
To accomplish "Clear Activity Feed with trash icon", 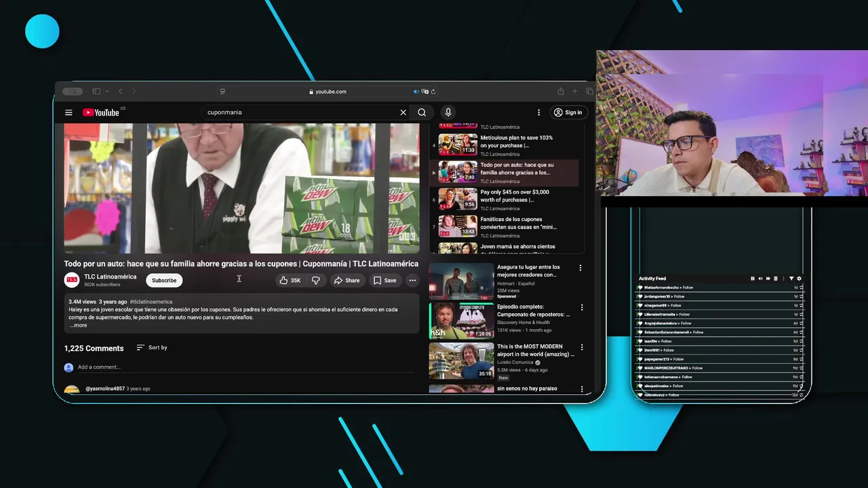I will tap(776, 279).
